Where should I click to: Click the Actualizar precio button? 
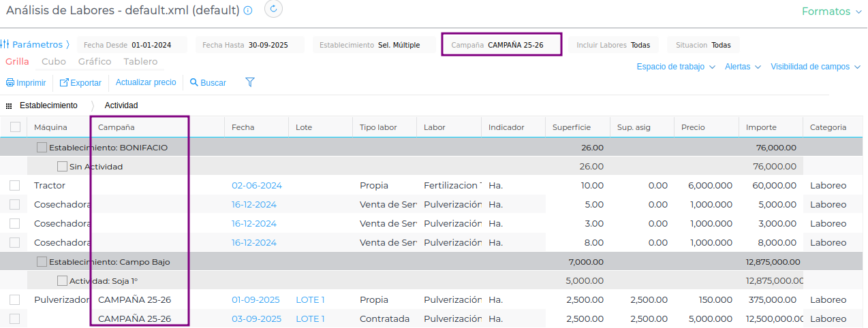[146, 82]
